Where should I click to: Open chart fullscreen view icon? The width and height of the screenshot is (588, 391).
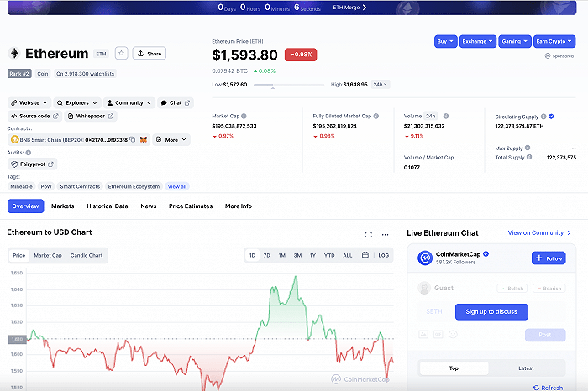coord(368,235)
